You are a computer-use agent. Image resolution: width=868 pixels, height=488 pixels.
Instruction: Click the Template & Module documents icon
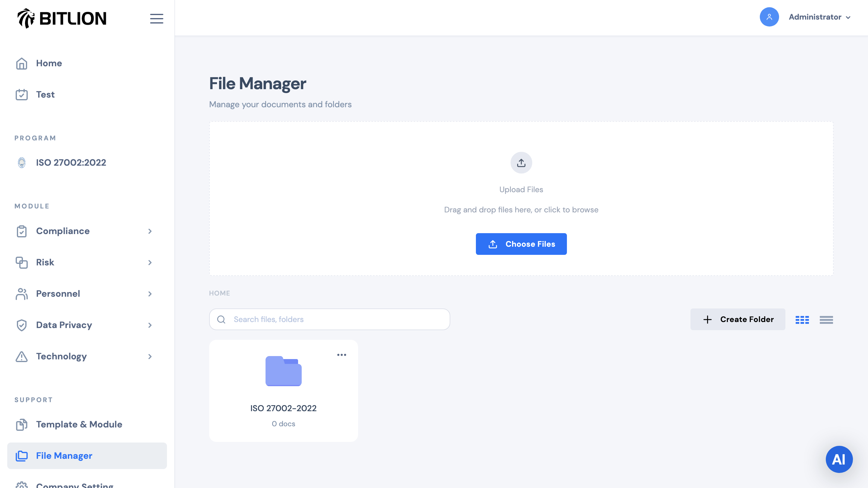pos(22,424)
